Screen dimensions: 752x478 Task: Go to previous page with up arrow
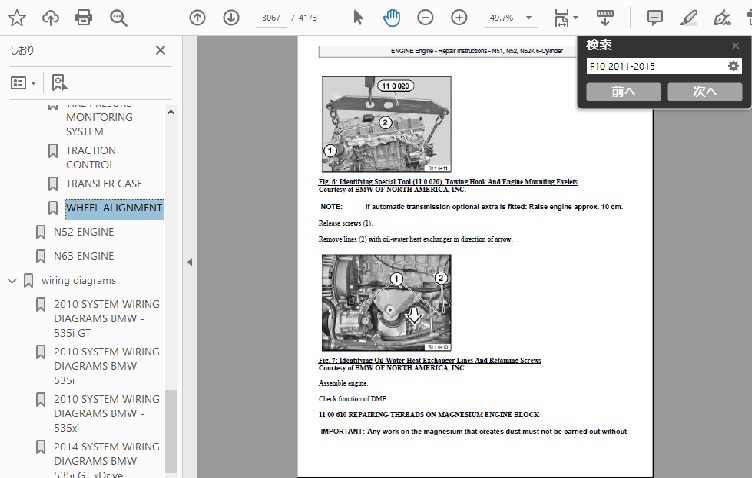pos(198,17)
